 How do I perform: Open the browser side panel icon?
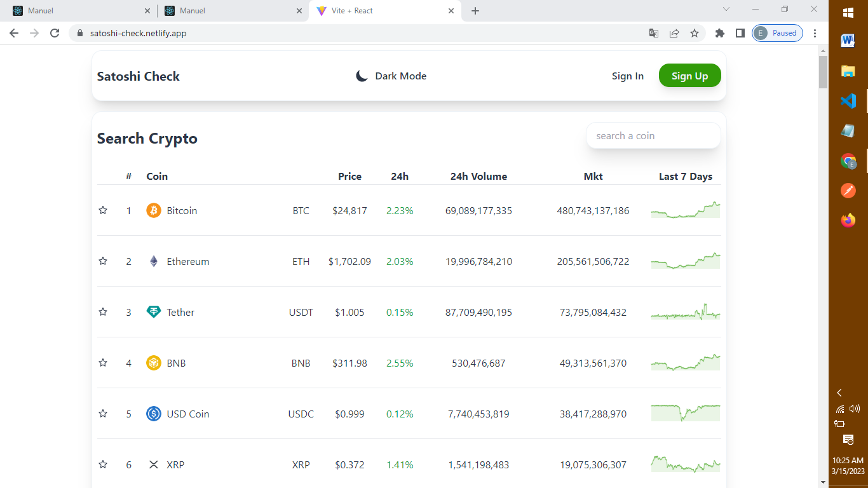pyautogui.click(x=740, y=33)
